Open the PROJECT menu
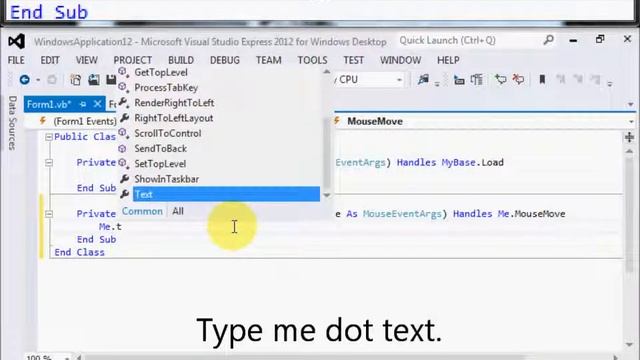This screenshot has height=360, width=640. coord(133,60)
